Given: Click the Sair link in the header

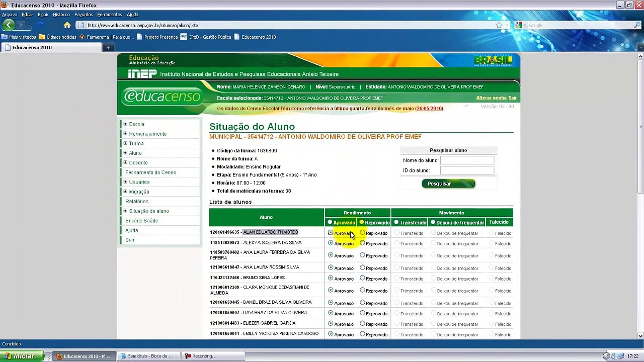Looking at the screenshot, I should 513,98.
